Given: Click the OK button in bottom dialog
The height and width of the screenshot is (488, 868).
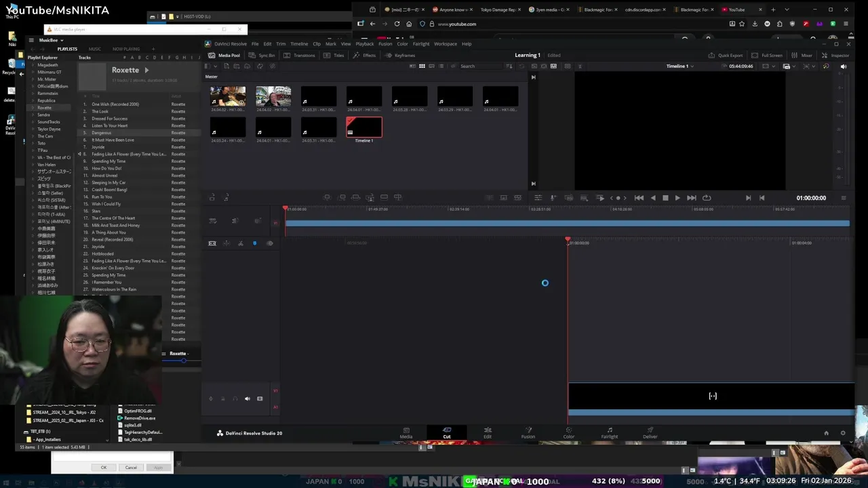Looking at the screenshot, I should point(104,468).
